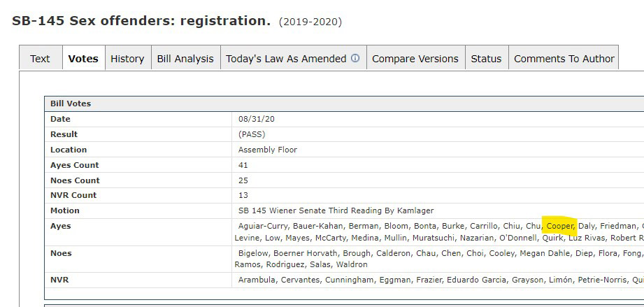
Task: View the Status tab
Action: coord(486,59)
